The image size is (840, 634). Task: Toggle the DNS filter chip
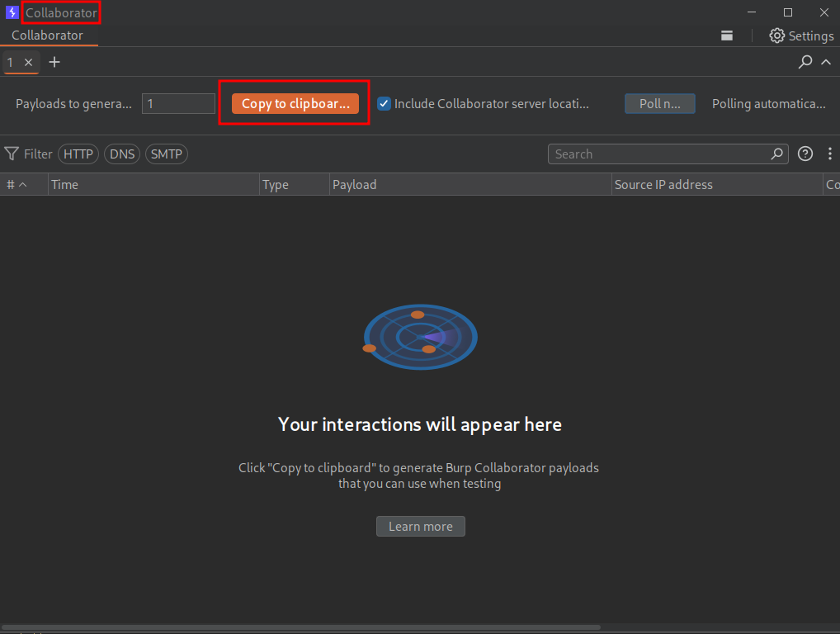pos(122,154)
